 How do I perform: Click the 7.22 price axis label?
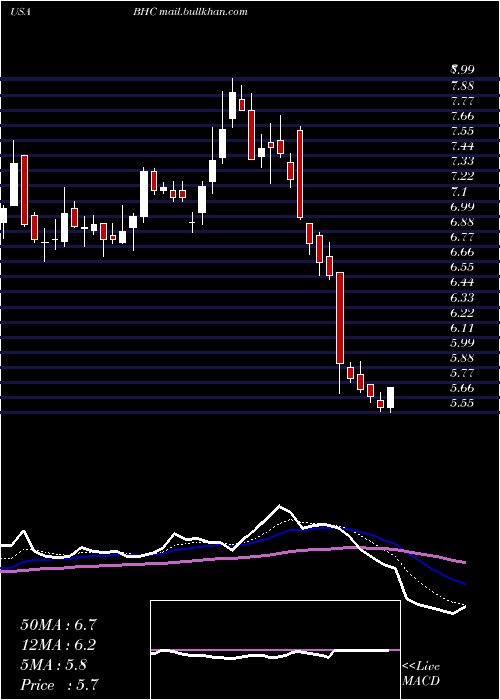[462, 176]
